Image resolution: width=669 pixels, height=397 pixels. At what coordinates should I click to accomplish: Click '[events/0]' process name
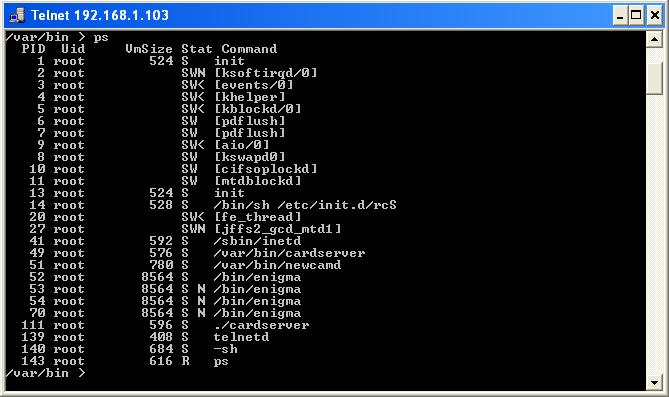pos(254,85)
